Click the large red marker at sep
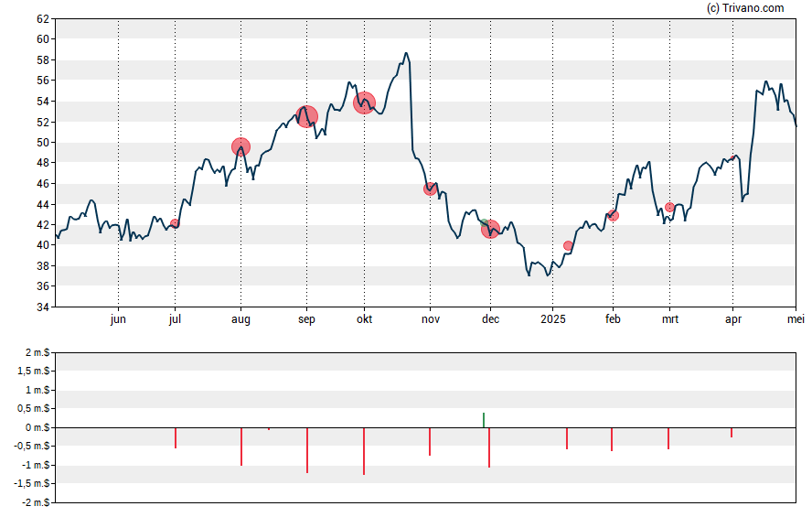 [307, 116]
